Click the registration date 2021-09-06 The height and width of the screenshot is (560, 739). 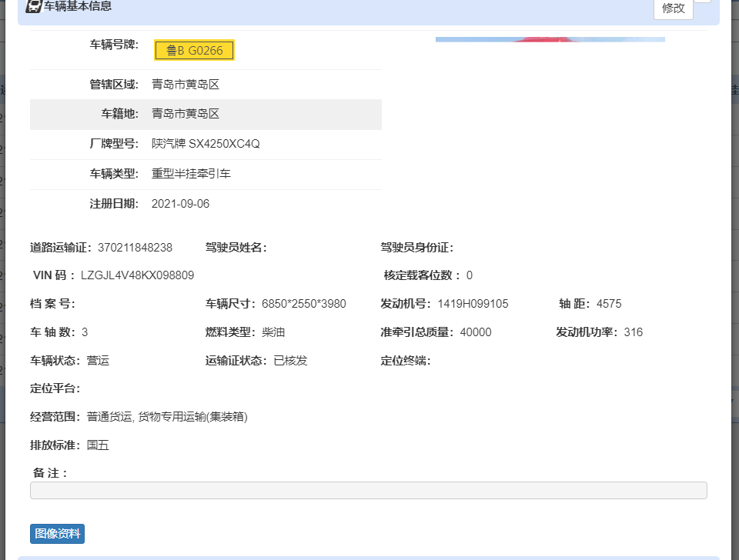pyautogui.click(x=180, y=204)
